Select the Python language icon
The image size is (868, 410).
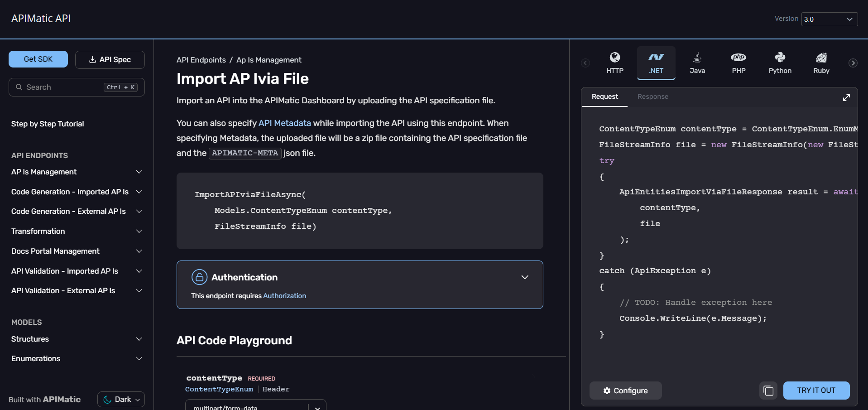point(780,63)
